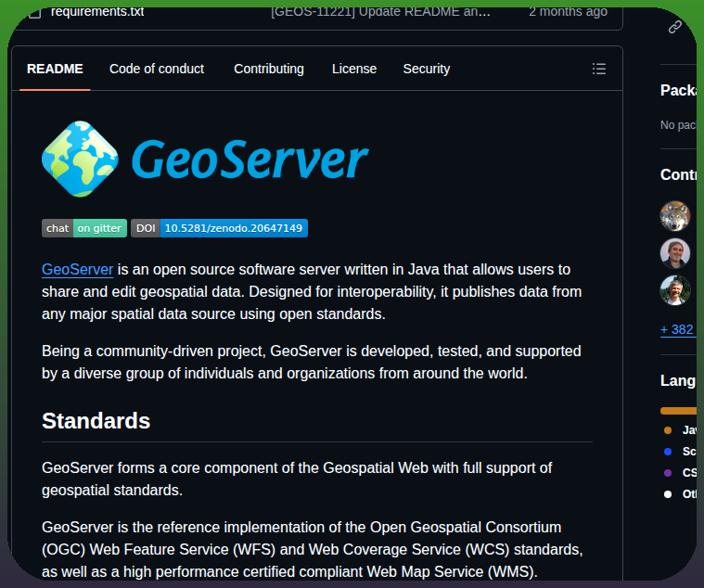Switch to the README tab

pos(55,69)
